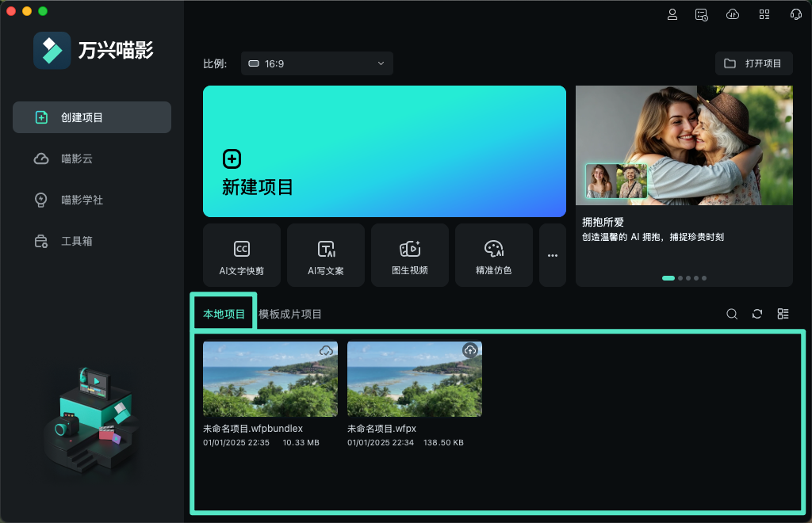Select 喵影云 in the sidebar
Screen dimensions: 812x523
click(x=91, y=158)
